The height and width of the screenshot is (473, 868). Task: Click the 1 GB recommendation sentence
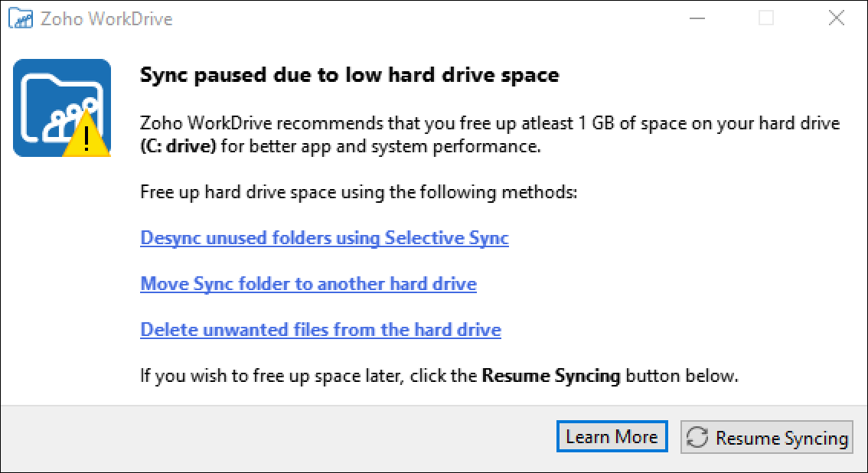[x=490, y=123]
